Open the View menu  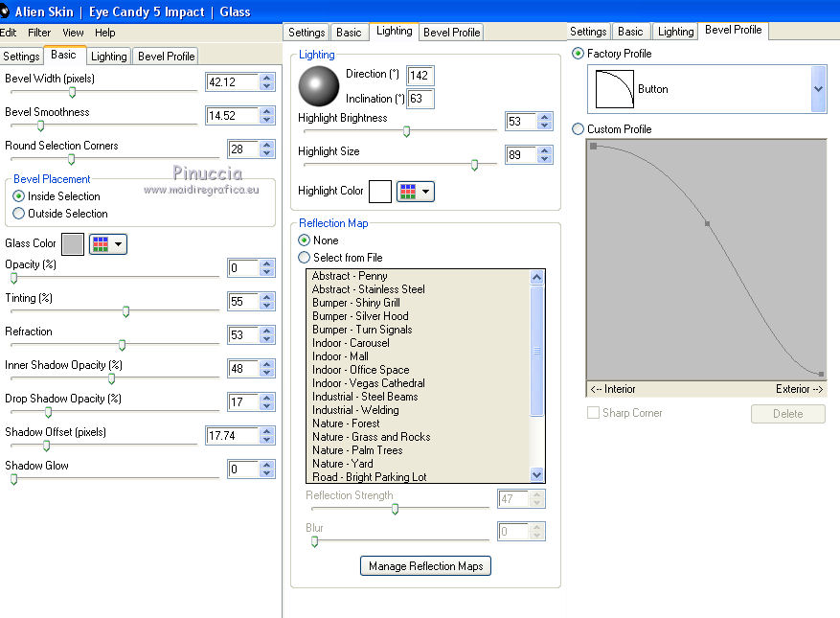coord(73,33)
